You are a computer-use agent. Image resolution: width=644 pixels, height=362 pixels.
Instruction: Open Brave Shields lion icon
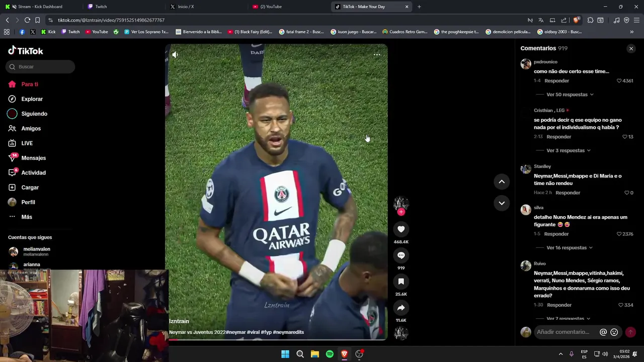point(576,20)
